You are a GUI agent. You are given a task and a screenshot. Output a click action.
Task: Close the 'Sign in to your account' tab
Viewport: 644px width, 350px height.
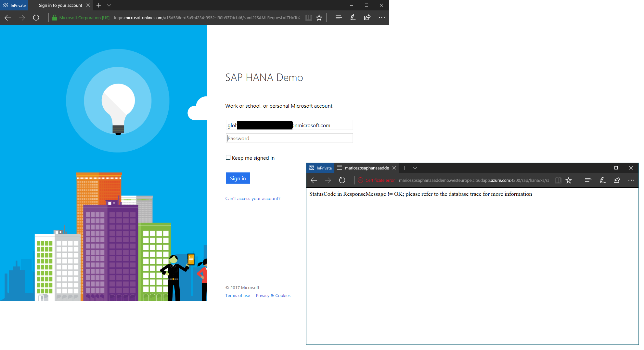(x=88, y=5)
